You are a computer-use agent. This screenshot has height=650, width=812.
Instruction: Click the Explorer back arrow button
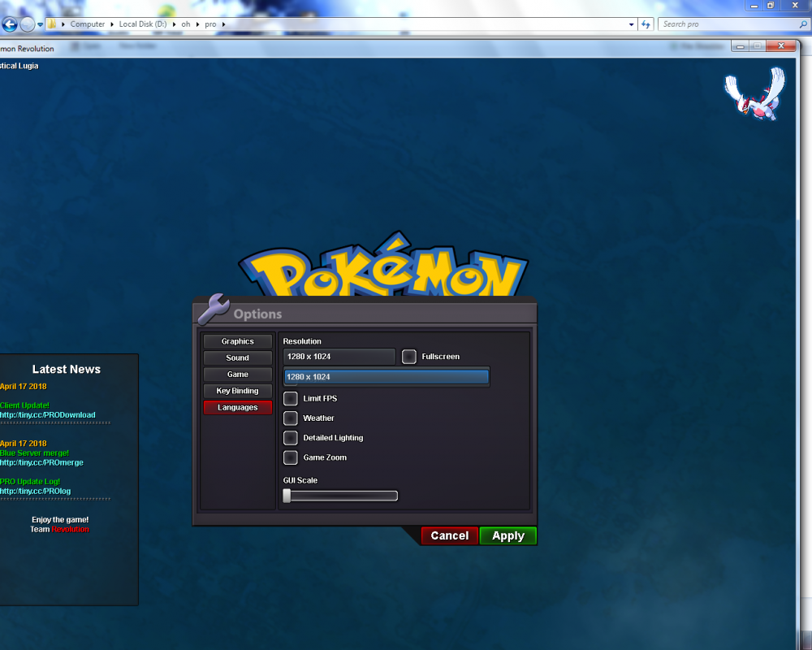point(10,24)
